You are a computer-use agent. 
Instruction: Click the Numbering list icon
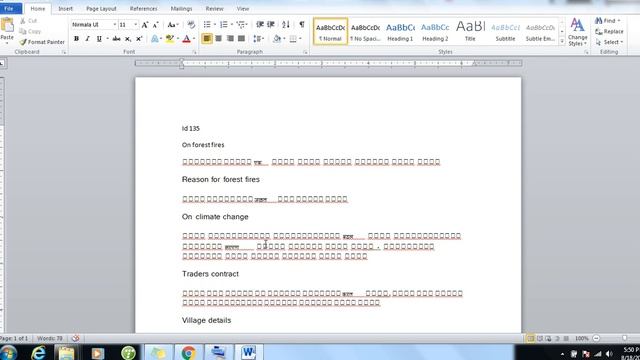[224, 25]
